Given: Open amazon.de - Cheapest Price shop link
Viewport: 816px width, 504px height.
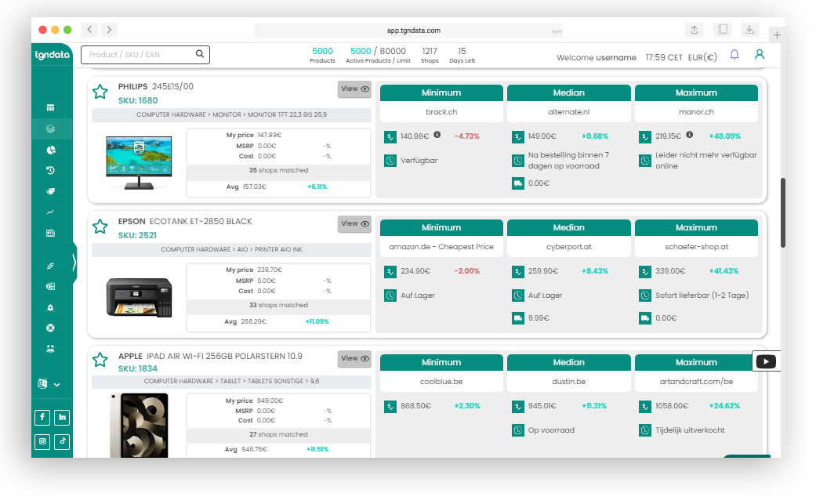Looking at the screenshot, I should pyautogui.click(x=441, y=247).
